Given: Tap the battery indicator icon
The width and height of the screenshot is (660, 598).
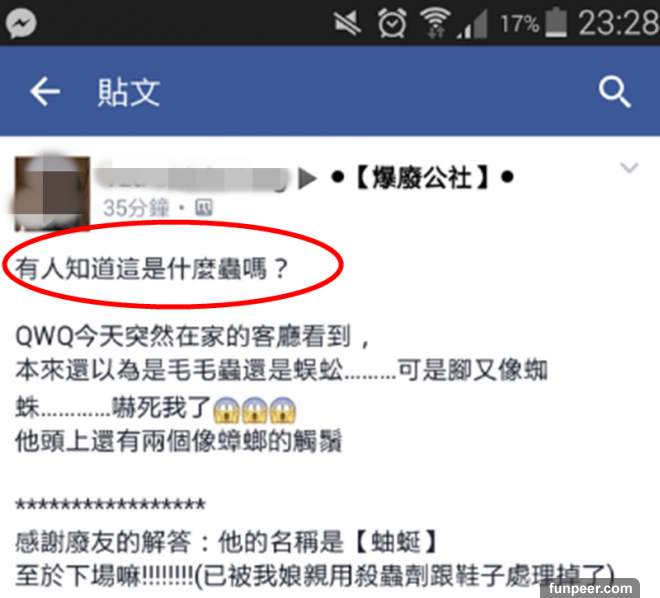Looking at the screenshot, I should coord(556,23).
